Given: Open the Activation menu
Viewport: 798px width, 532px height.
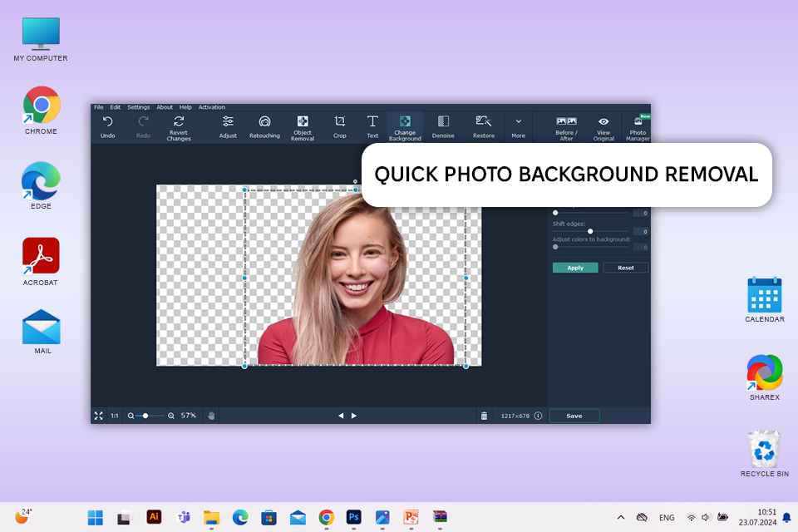Looking at the screenshot, I should (x=212, y=107).
